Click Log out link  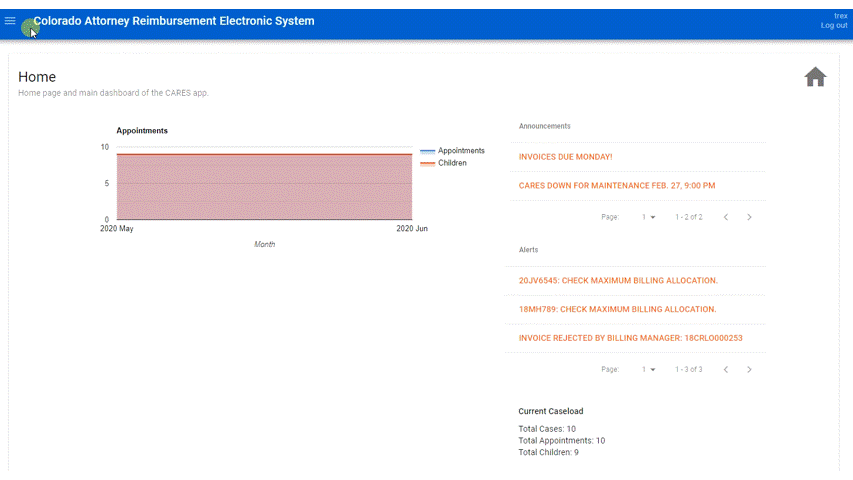click(833, 26)
